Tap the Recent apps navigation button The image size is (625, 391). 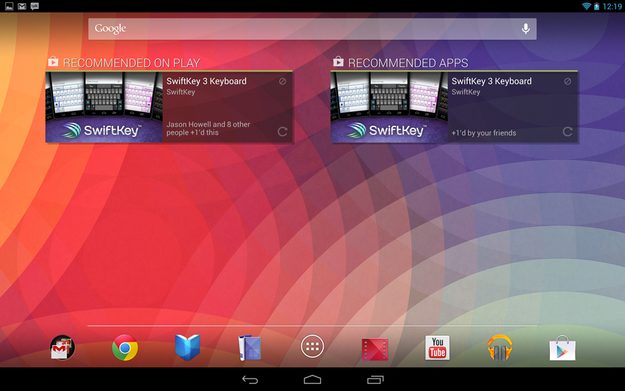pos(375,380)
